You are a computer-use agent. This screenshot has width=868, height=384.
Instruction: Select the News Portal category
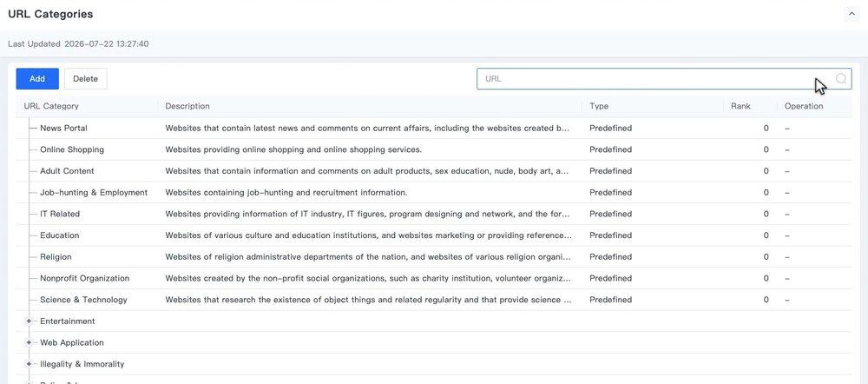(63, 128)
